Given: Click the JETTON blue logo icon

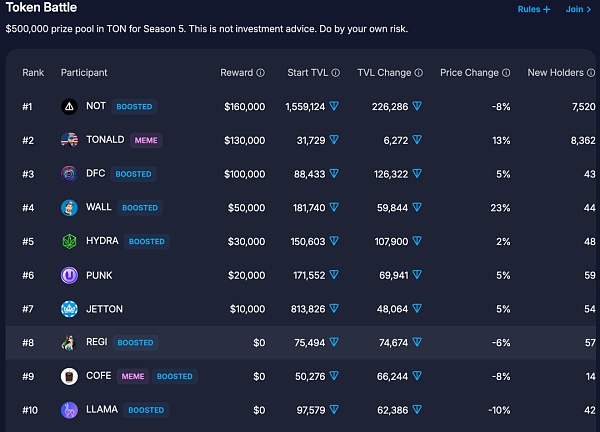Looking at the screenshot, I should click(x=69, y=309).
